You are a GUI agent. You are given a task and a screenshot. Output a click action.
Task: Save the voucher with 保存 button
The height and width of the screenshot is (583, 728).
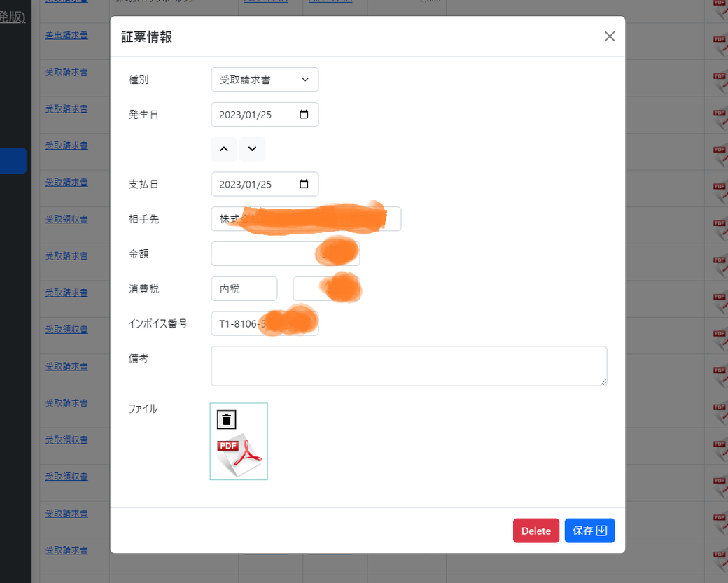point(589,531)
